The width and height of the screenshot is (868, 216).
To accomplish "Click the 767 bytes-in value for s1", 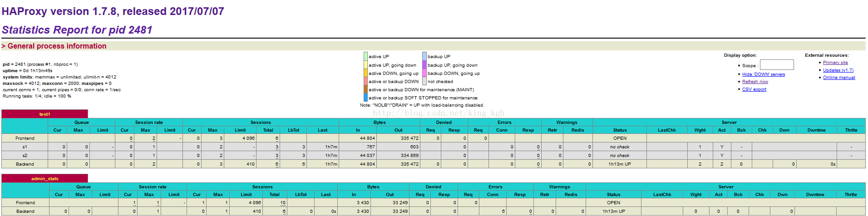I will coord(371,147).
